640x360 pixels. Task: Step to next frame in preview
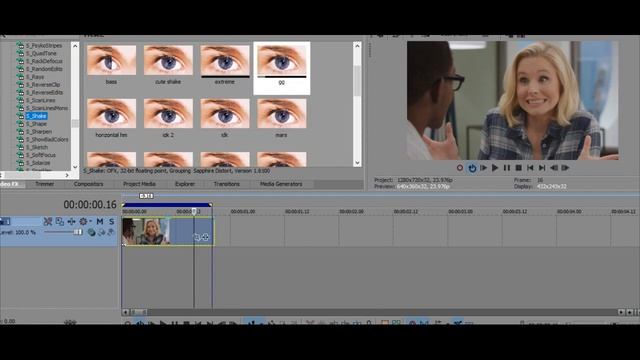(x=565, y=168)
